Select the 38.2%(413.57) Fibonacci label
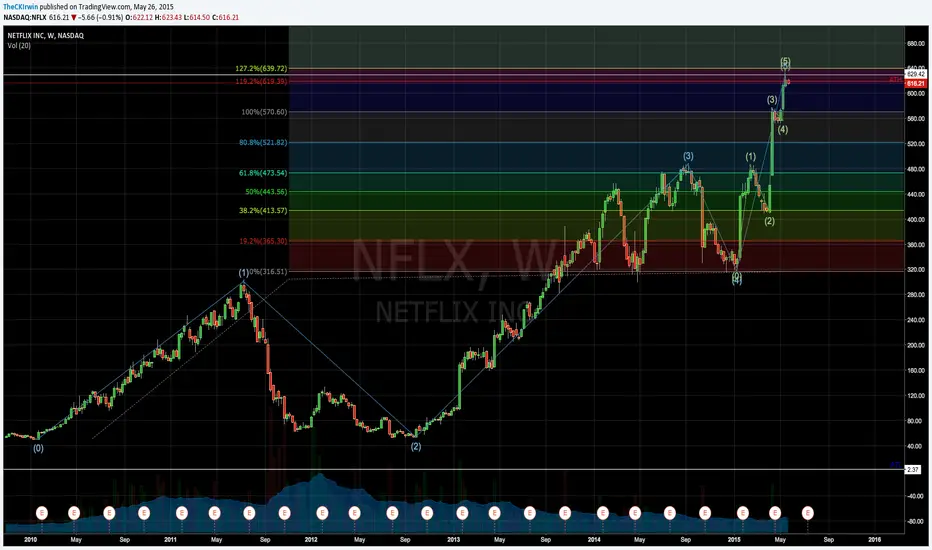The image size is (932, 550). [x=263, y=210]
